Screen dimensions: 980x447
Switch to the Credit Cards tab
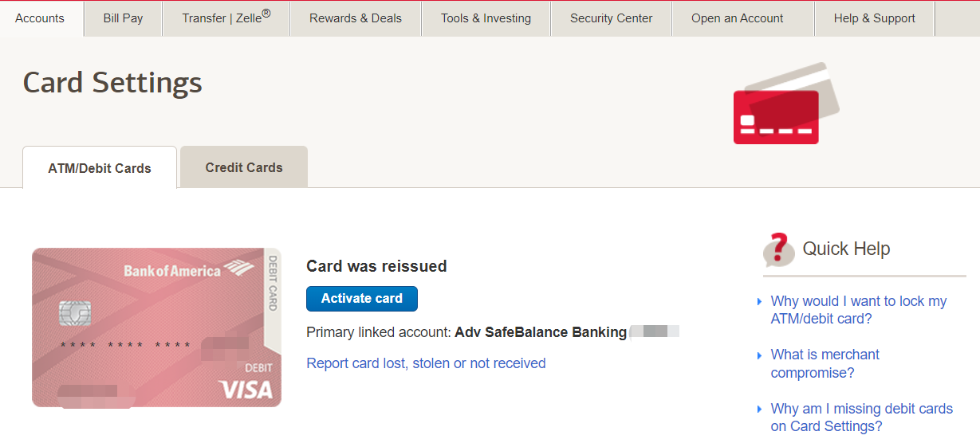[x=244, y=167]
